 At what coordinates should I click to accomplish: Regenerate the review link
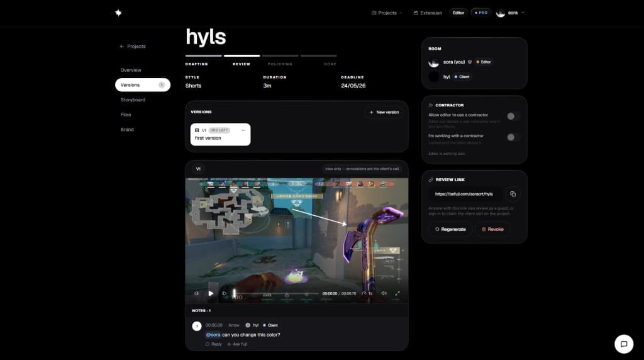[450, 229]
